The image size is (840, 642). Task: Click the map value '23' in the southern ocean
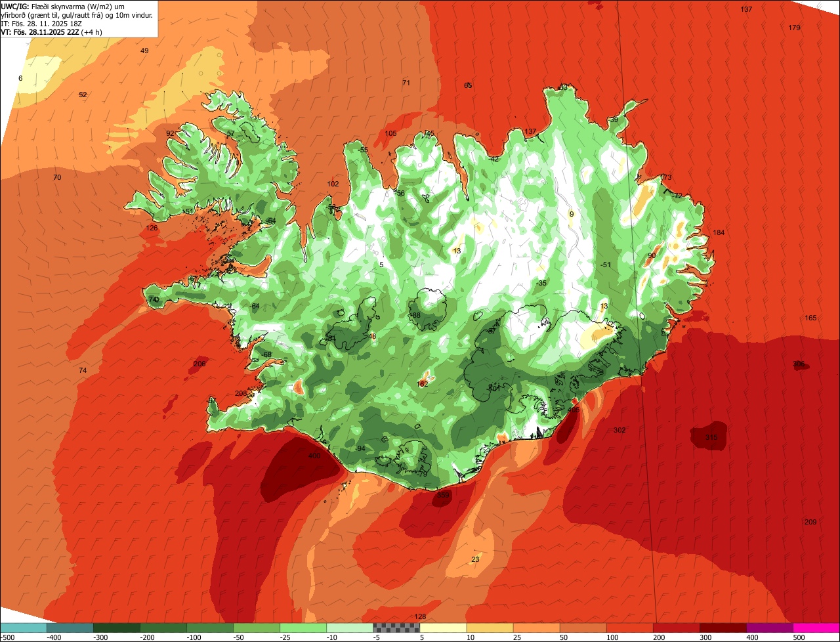coord(475,559)
